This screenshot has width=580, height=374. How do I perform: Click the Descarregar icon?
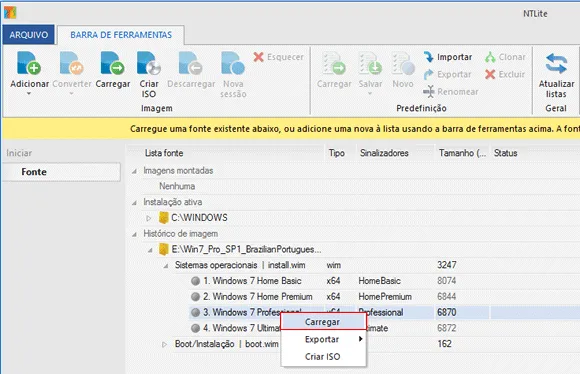(x=190, y=63)
